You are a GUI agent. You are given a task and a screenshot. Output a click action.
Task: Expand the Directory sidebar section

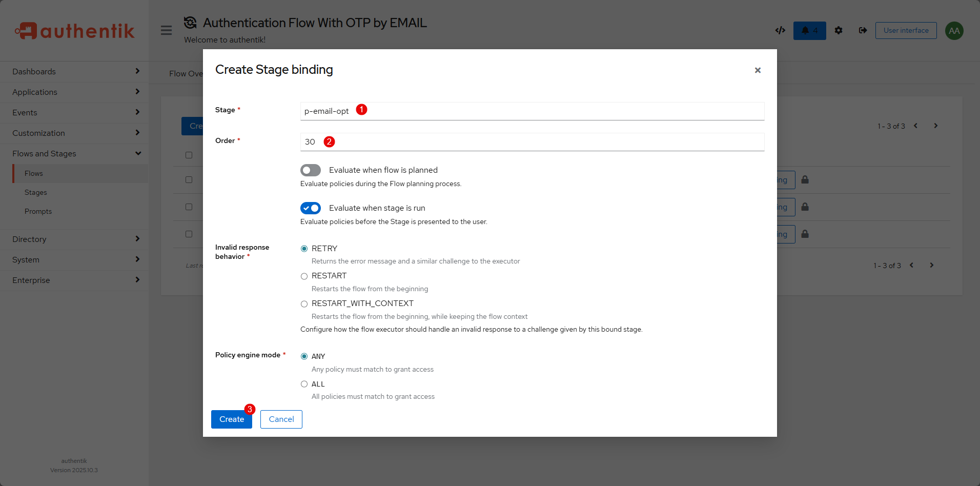(x=74, y=239)
